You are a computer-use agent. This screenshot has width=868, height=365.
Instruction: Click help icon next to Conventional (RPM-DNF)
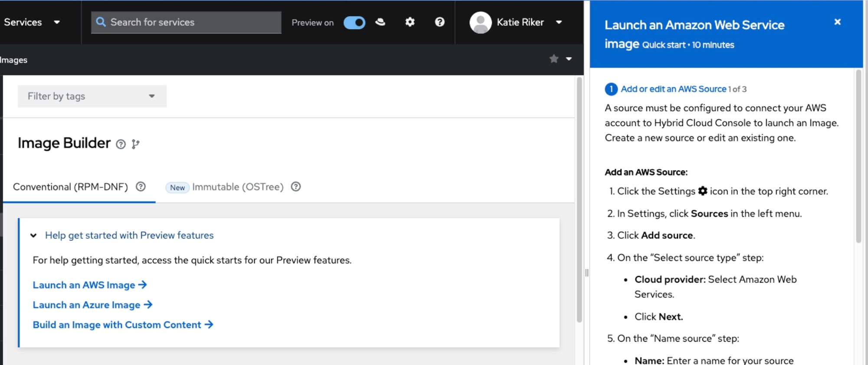(141, 187)
